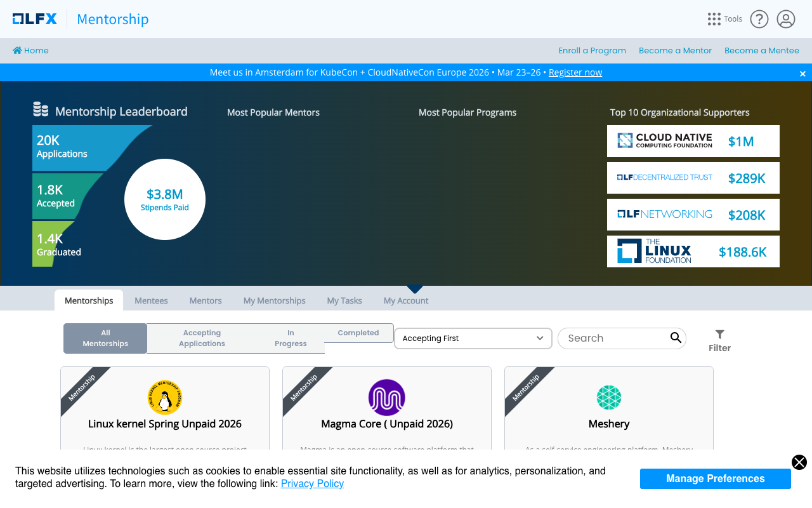This screenshot has width=812, height=508.
Task: Switch to the My Tasks tab
Action: (x=344, y=300)
